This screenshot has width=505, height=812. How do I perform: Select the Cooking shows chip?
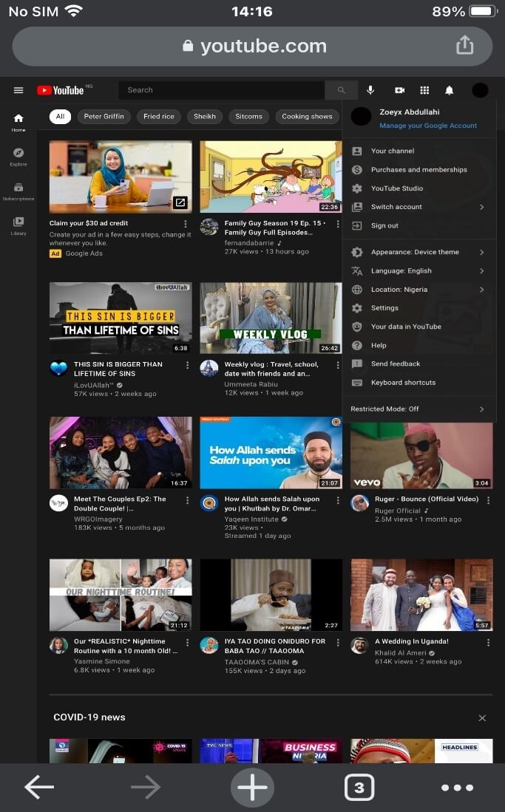[307, 117]
